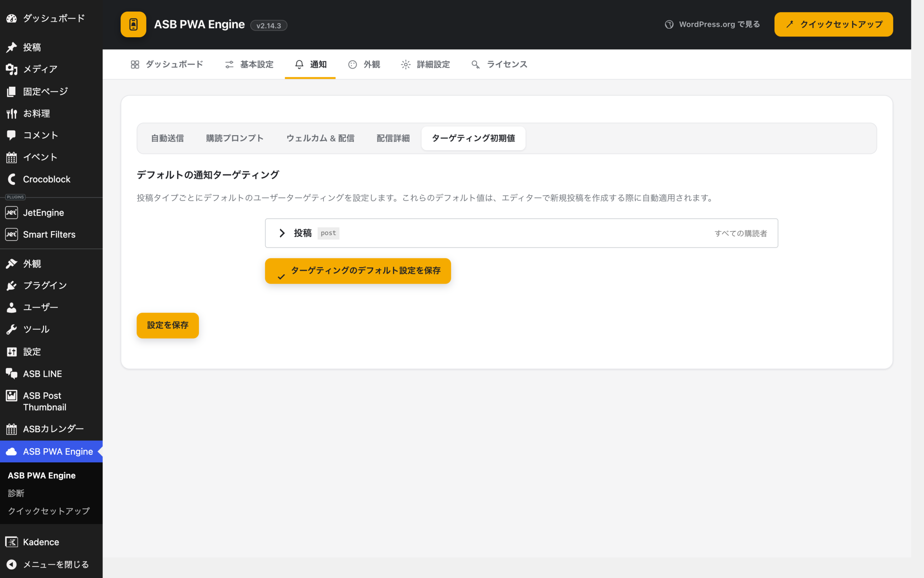The image size is (924, 578).
Task: Click the クイックセットアップ header button
Action: (x=833, y=25)
